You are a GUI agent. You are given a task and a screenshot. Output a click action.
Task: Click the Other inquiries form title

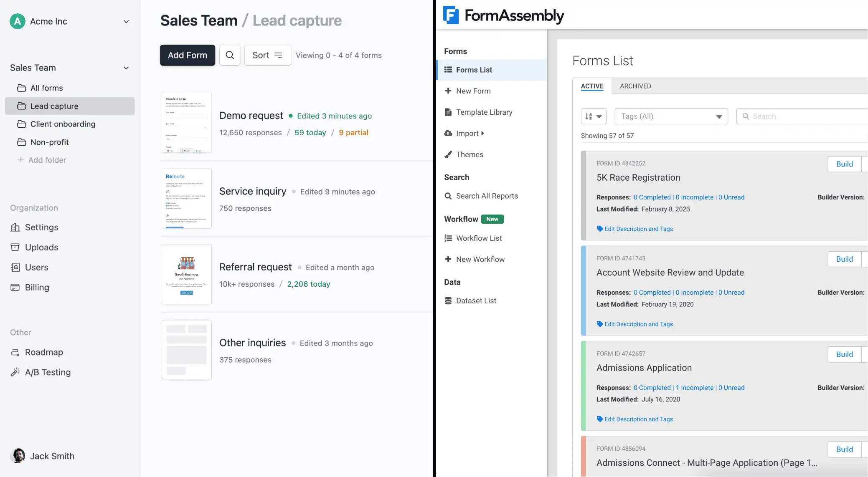pyautogui.click(x=253, y=343)
